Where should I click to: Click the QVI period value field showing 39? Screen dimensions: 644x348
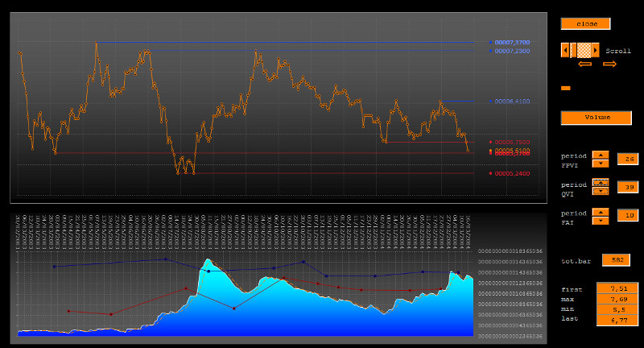627,187
